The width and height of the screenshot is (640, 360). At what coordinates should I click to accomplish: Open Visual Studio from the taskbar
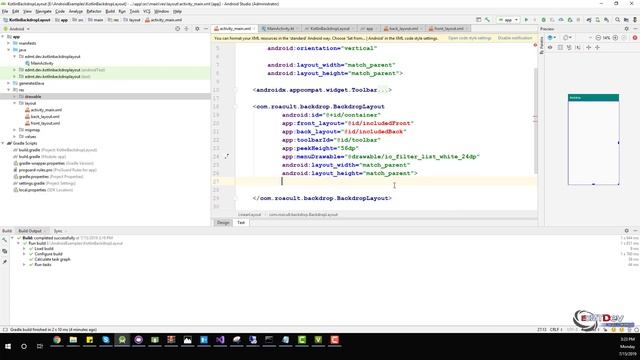point(220,340)
